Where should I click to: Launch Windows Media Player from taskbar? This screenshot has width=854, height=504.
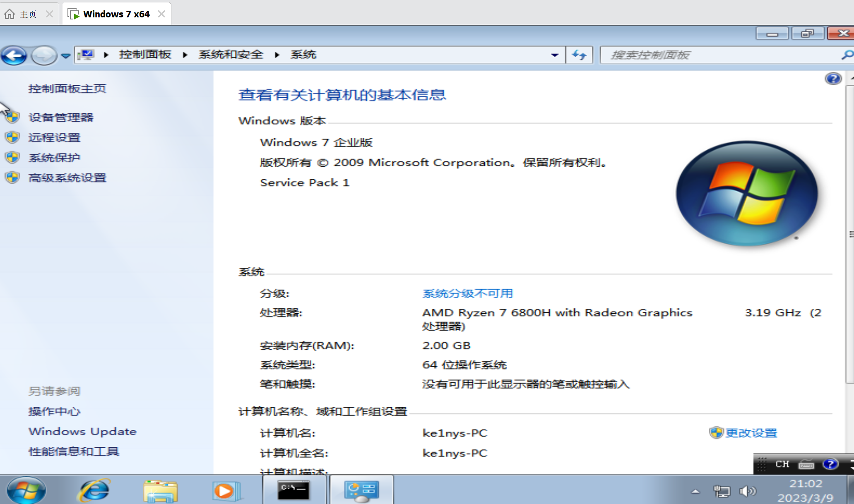226,491
